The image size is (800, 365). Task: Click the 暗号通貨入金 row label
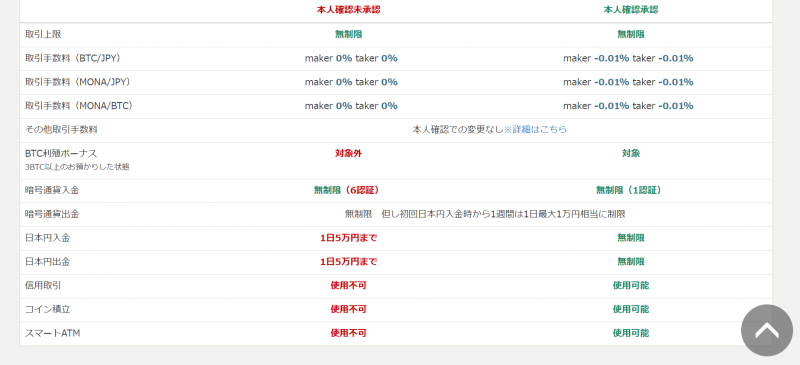click(x=52, y=190)
